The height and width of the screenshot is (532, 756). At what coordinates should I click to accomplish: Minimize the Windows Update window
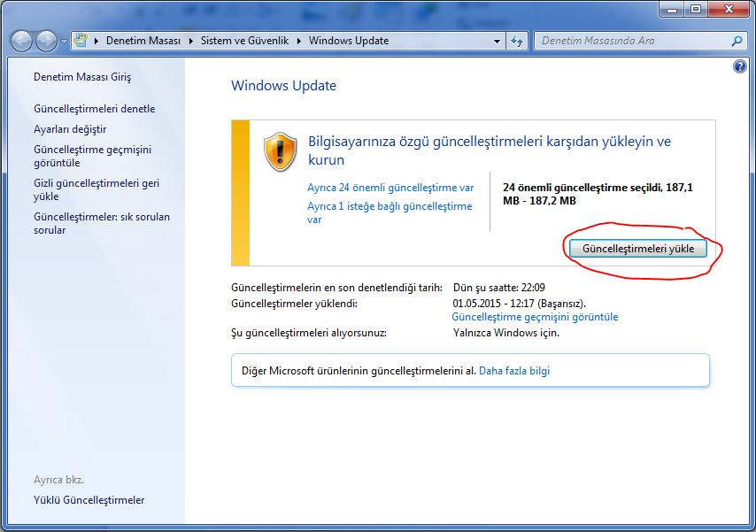(672, 9)
